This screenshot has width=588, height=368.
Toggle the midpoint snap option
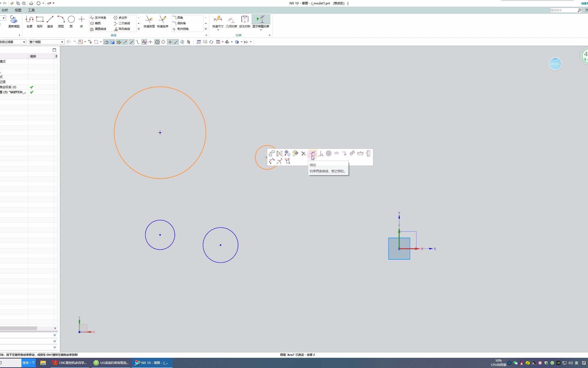point(131,42)
